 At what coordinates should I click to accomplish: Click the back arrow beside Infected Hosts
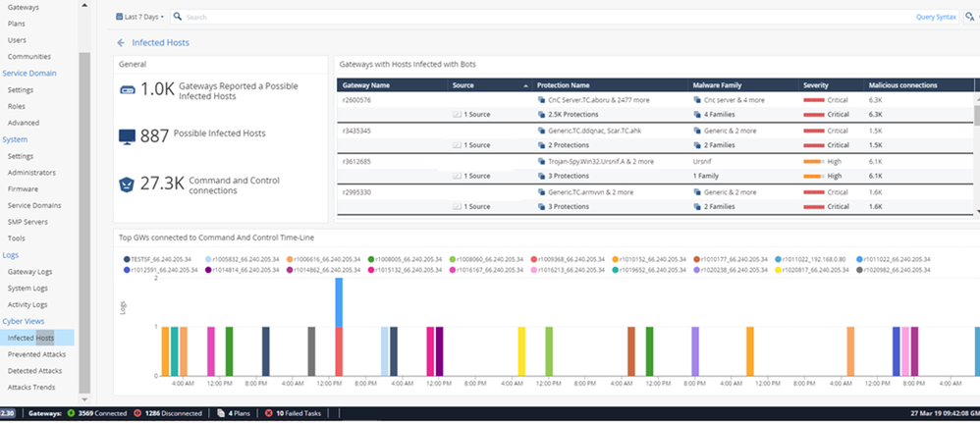[121, 43]
